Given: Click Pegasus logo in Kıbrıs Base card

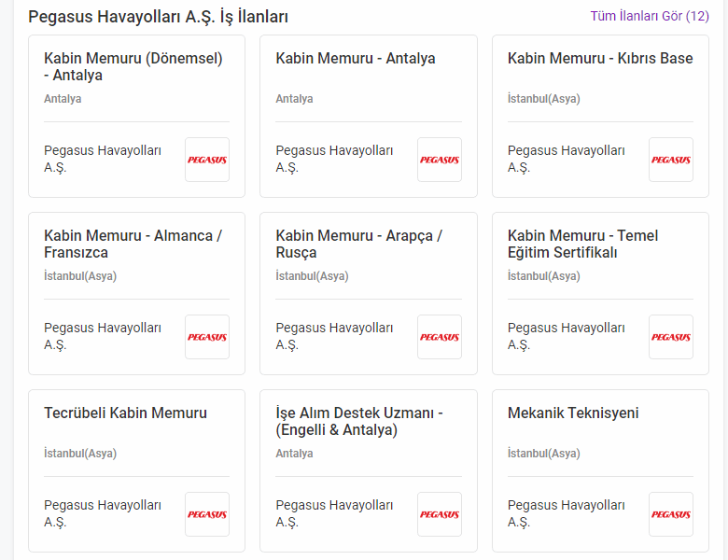Looking at the screenshot, I should (671, 160).
